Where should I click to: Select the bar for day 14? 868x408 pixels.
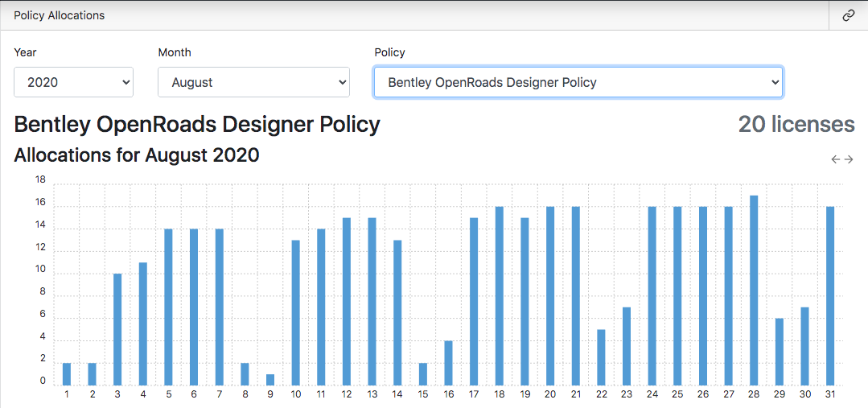point(398,313)
